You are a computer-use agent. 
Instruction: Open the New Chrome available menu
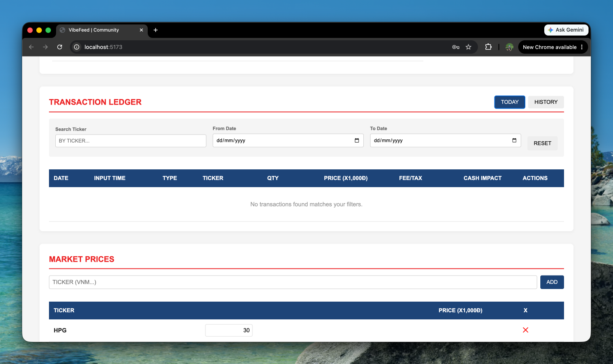(x=553, y=47)
